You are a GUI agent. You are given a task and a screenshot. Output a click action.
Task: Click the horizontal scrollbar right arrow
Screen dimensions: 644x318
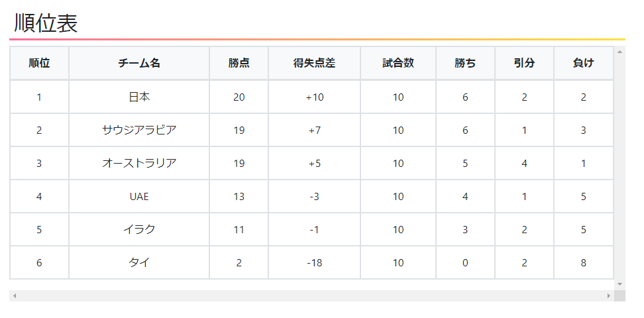[608, 295]
